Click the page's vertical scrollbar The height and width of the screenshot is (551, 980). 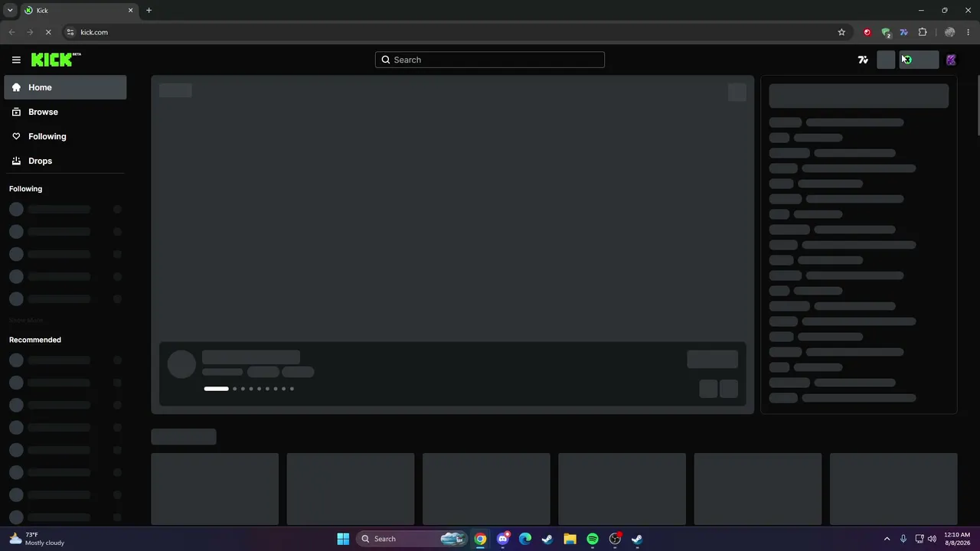[x=977, y=106]
